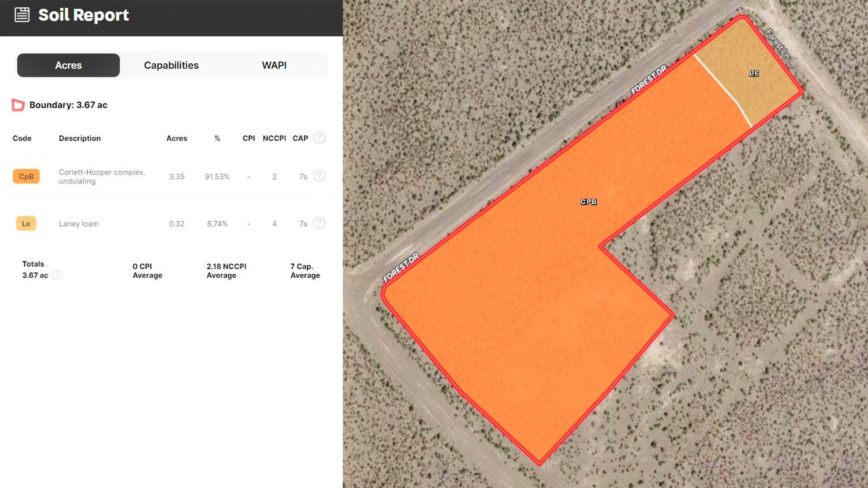868x488 pixels.
Task: Open the WAPI tab
Action: click(x=274, y=65)
